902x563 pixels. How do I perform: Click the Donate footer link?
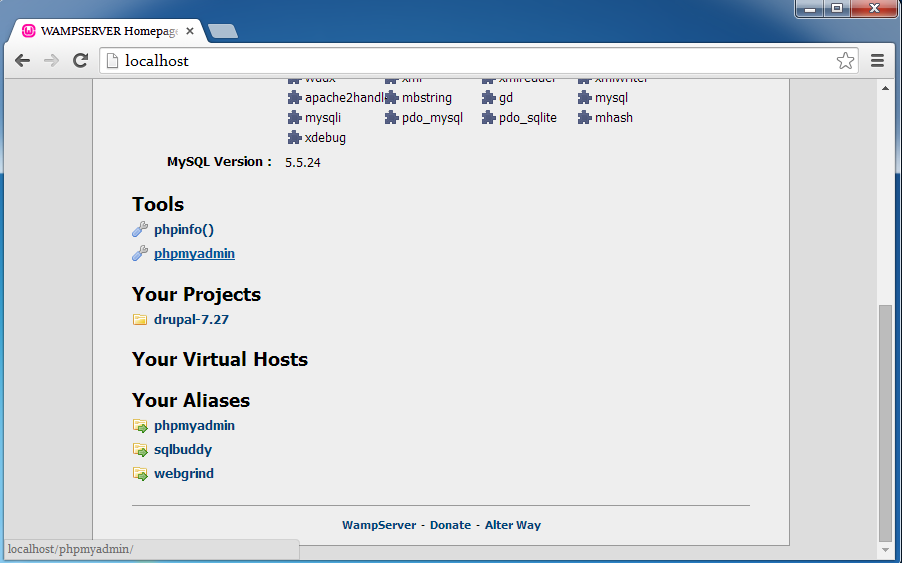click(450, 525)
